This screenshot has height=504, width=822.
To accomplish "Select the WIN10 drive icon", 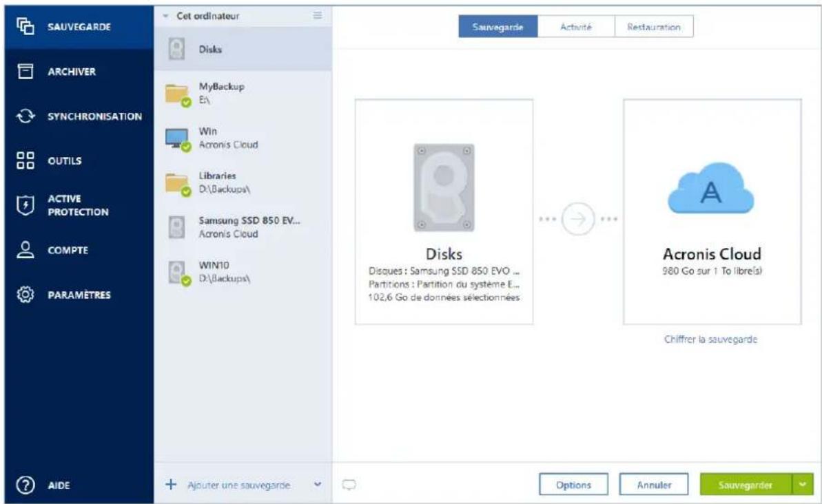I will point(178,273).
